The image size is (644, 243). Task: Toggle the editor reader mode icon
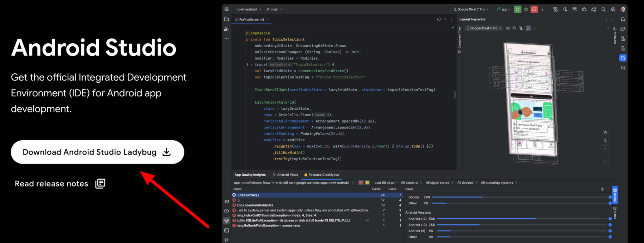tap(439, 19)
